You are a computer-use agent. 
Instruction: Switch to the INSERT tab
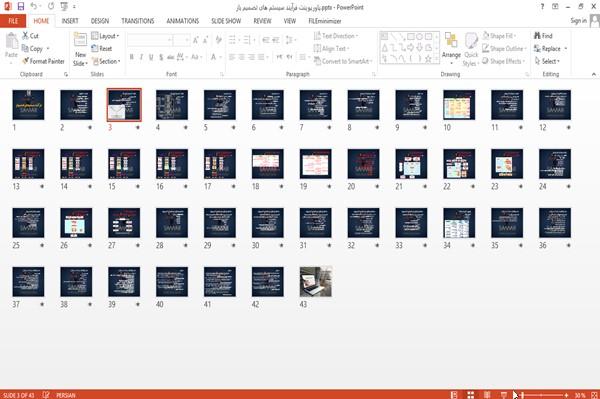click(x=70, y=21)
